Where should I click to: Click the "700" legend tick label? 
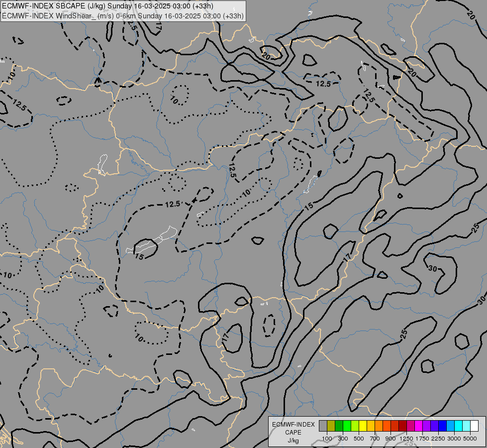(x=375, y=439)
